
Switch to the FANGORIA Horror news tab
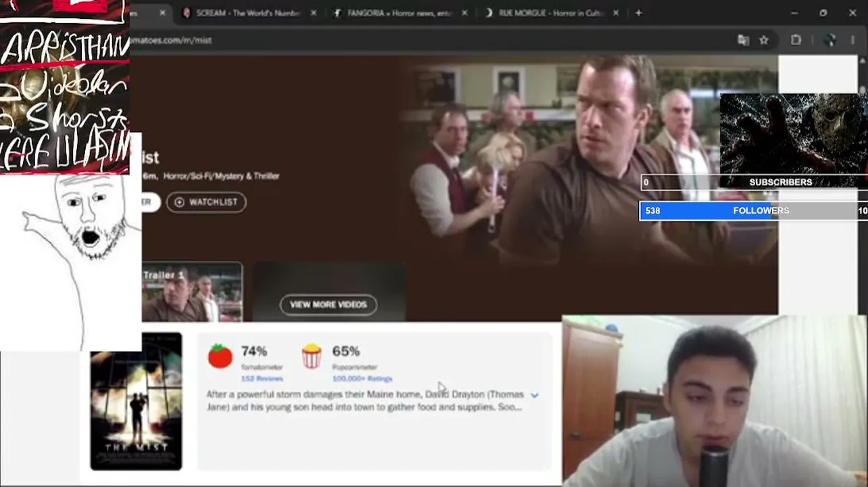pos(400,13)
